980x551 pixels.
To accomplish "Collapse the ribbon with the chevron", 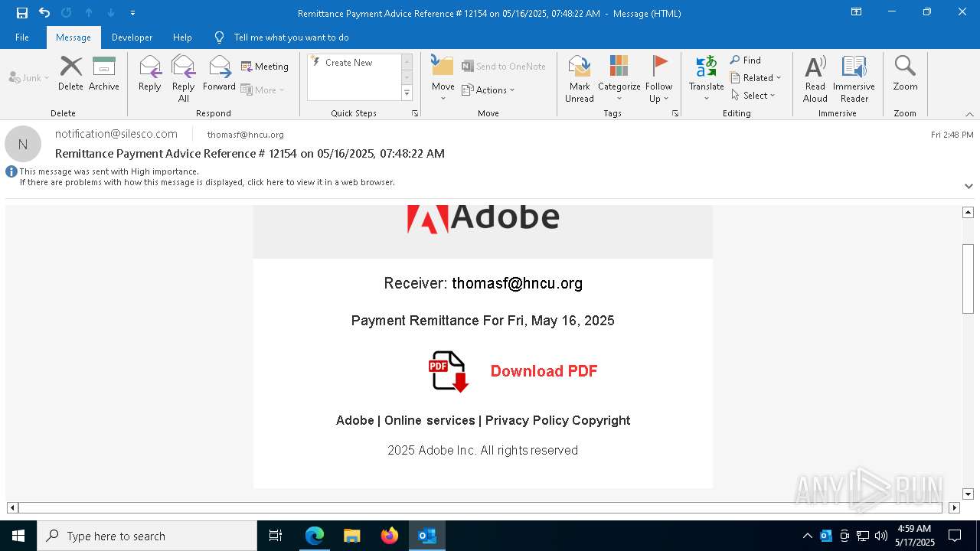I will click(969, 114).
